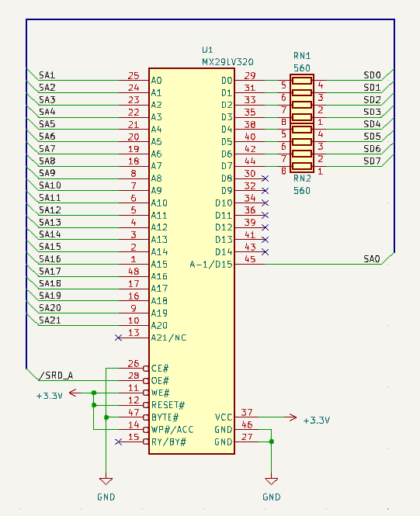Select the GND text under the pin 46 ground symbol
Image resolution: width=420 pixels, height=516 pixels.
pyautogui.click(x=271, y=497)
